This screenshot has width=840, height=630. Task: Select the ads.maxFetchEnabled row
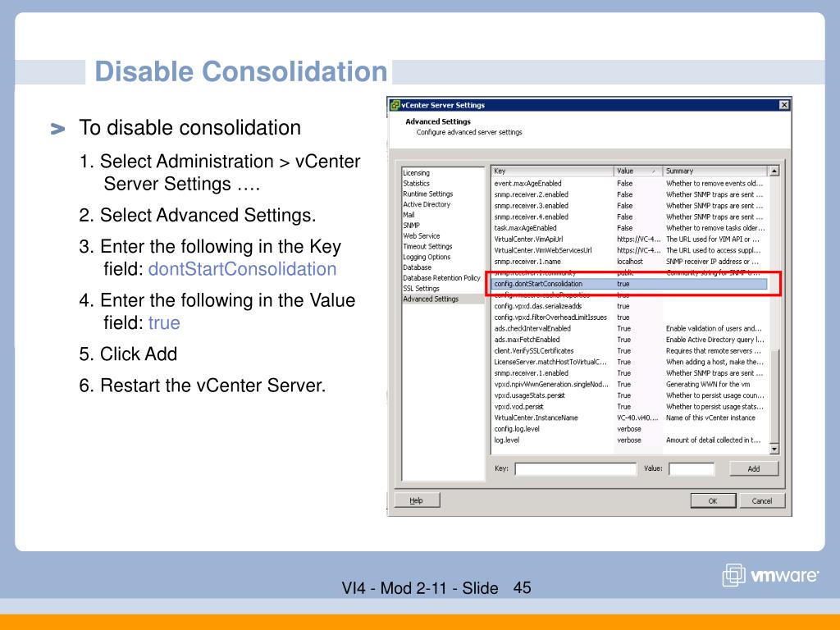pos(629,340)
